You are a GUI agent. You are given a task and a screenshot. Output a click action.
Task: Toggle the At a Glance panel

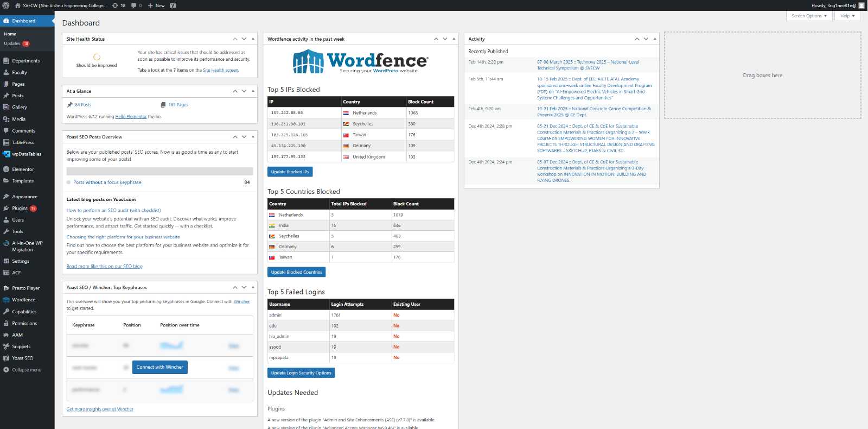[253, 91]
